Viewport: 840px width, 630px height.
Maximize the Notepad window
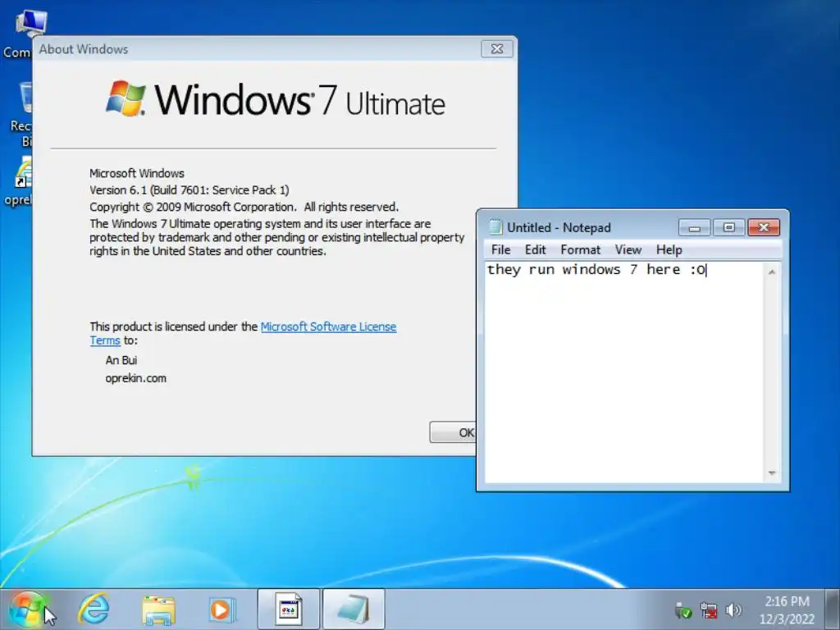pyautogui.click(x=728, y=228)
